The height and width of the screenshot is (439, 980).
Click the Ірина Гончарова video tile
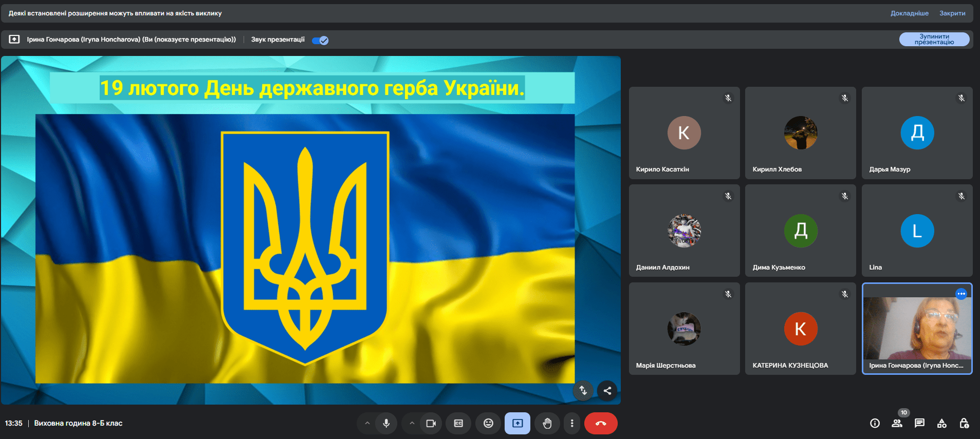click(917, 329)
